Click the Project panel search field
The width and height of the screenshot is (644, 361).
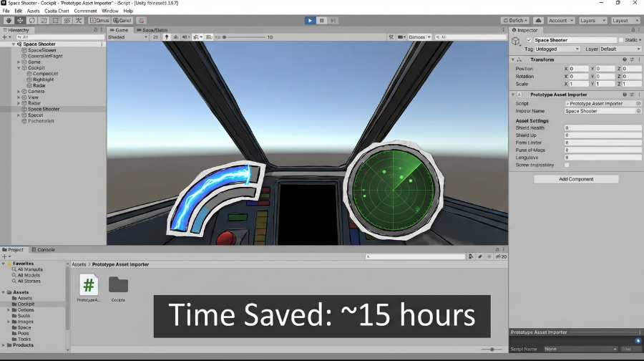(x=415, y=256)
